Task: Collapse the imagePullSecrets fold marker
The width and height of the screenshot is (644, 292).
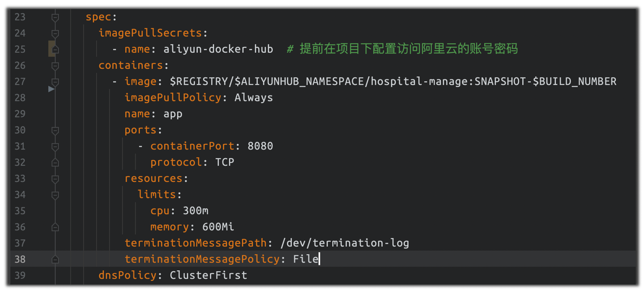Action: [55, 33]
